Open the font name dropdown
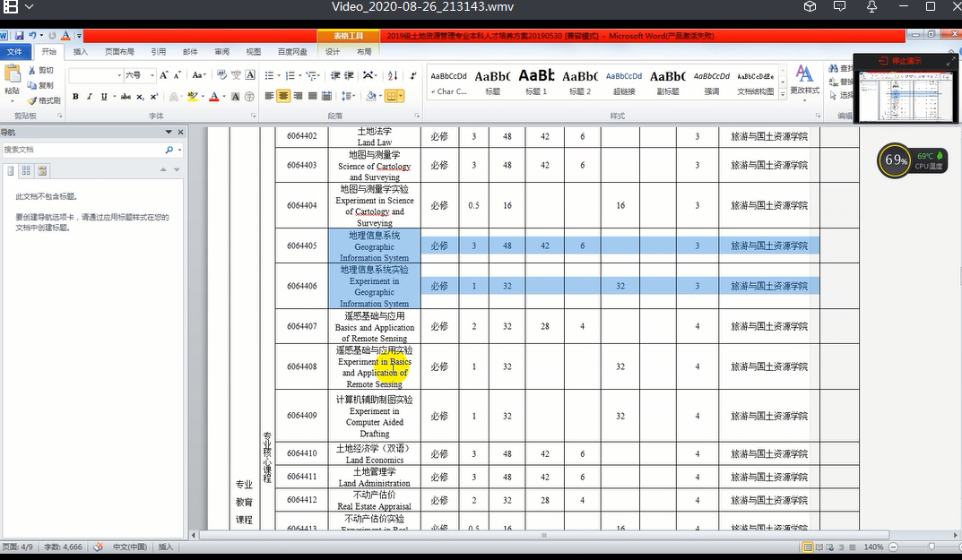Image resolution: width=962 pixels, height=560 pixels. click(118, 75)
